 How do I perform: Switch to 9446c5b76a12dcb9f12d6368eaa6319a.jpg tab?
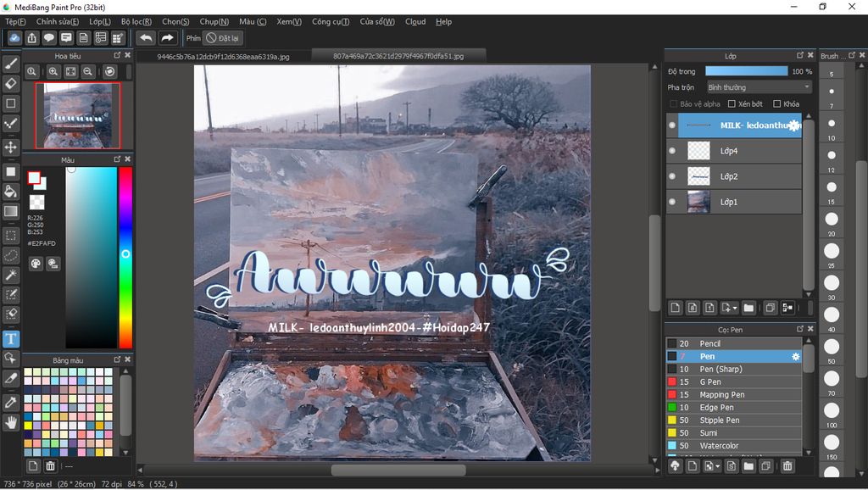pos(223,57)
